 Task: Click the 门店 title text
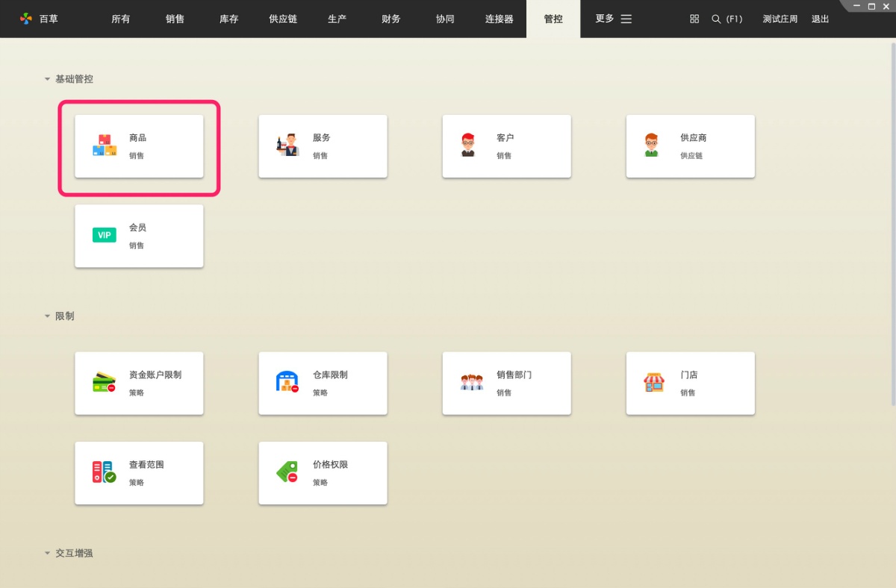pos(688,375)
